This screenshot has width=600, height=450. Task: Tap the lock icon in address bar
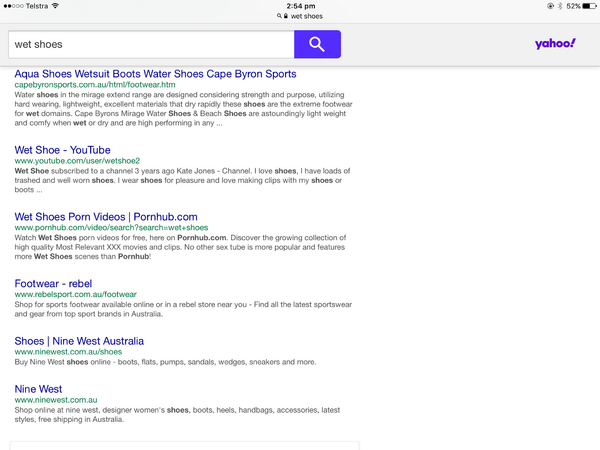point(284,17)
